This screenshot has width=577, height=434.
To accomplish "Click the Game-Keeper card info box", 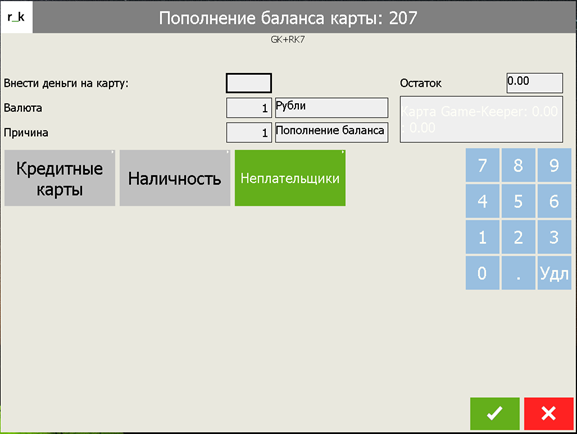I will click(x=481, y=120).
